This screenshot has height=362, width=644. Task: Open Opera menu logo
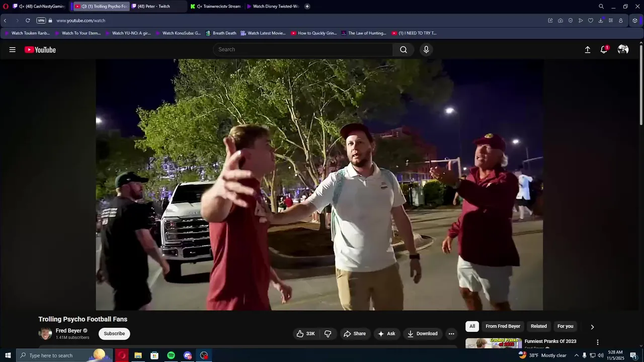(6, 6)
